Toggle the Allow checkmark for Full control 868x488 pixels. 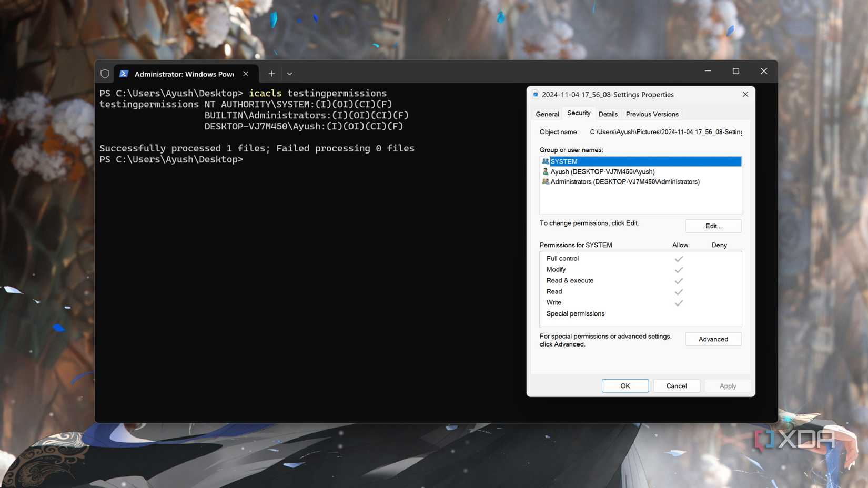(x=679, y=258)
